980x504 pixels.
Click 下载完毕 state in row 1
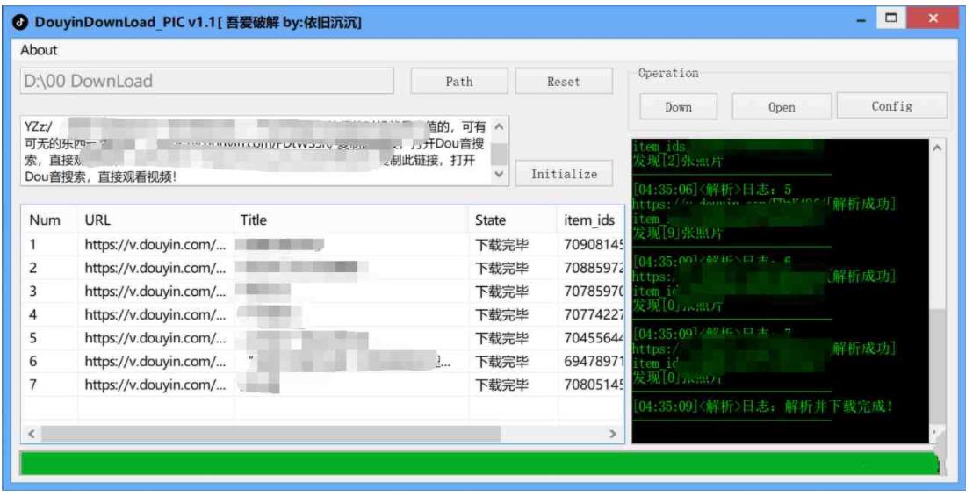pyautogui.click(x=501, y=244)
